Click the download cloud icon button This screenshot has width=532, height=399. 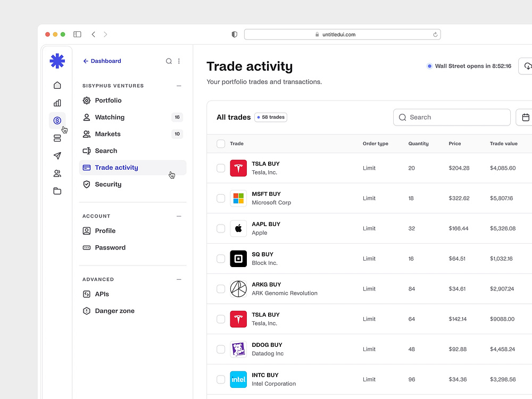(527, 66)
